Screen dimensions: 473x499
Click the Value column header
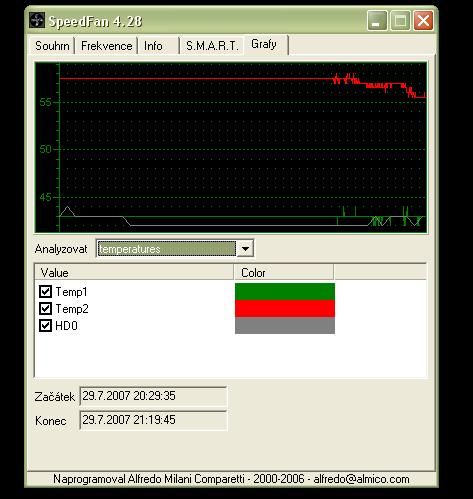(x=134, y=273)
